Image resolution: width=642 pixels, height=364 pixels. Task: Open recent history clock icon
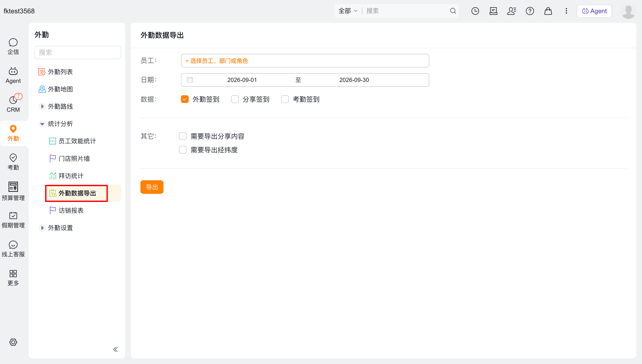475,11
